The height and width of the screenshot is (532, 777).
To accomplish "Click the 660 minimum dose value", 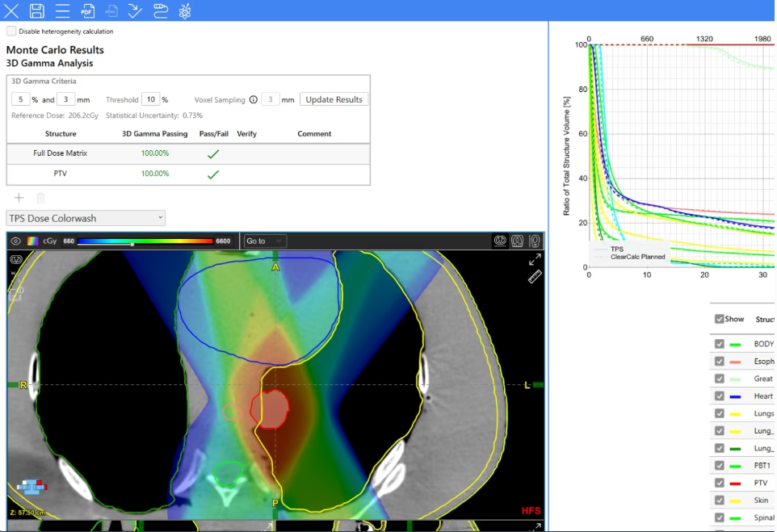I will point(69,241).
